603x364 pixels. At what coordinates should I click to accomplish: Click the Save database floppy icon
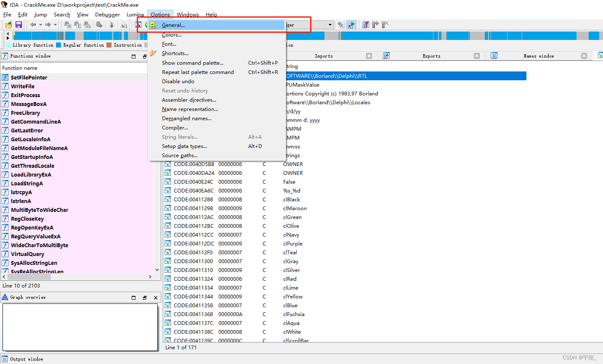click(19, 25)
